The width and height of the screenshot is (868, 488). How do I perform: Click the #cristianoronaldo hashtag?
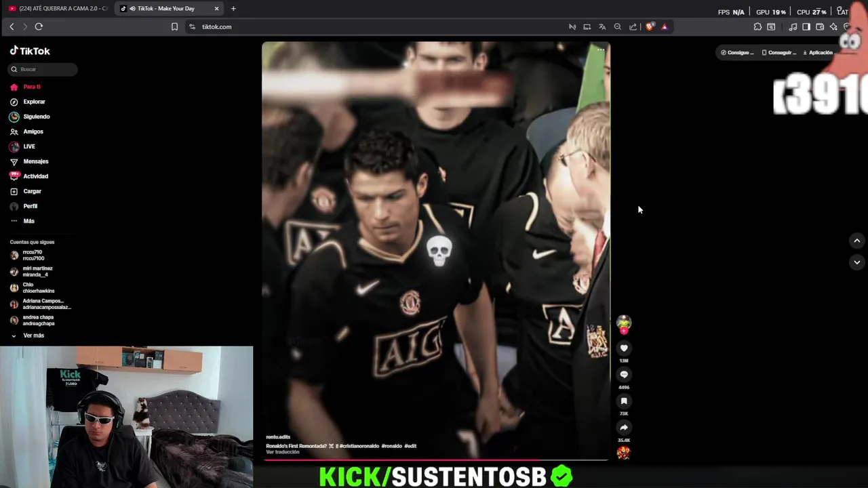359,446
